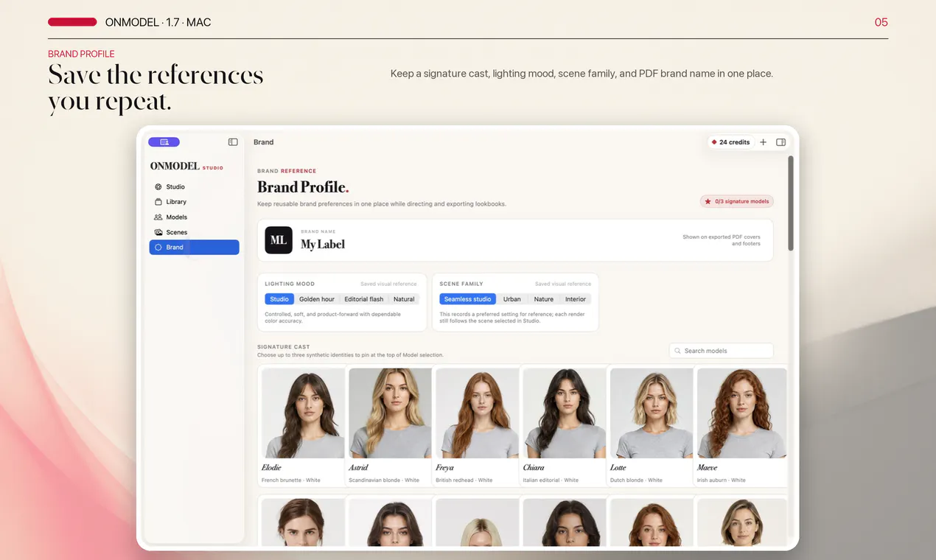936x560 pixels.
Task: Click the 'ONMODEL · 1.7 · MAC' header text
Action: pyautogui.click(x=158, y=22)
